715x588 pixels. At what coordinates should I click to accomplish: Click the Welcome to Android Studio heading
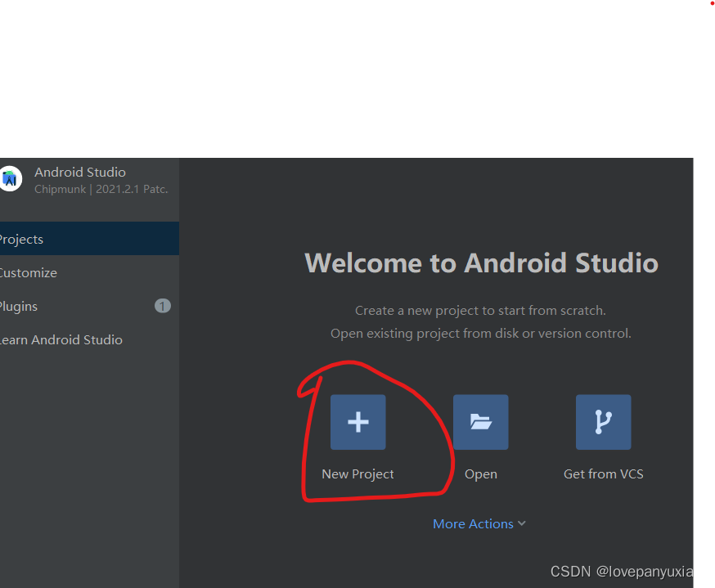coord(482,263)
